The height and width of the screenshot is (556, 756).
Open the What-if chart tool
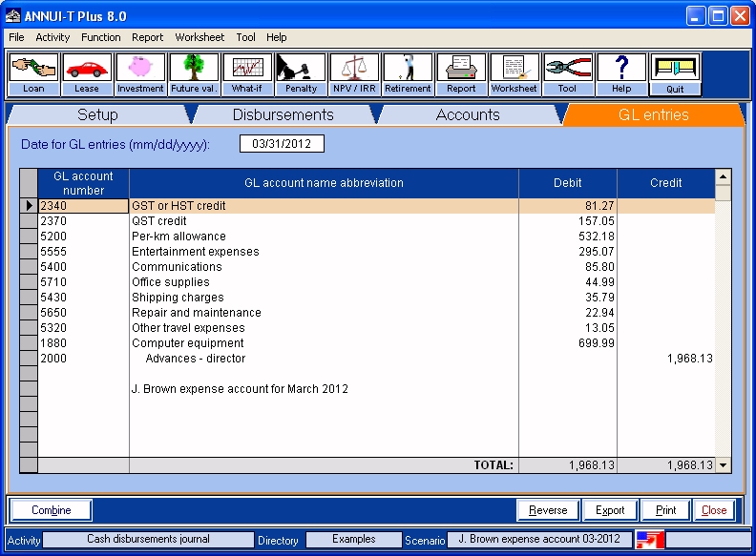pyautogui.click(x=247, y=74)
